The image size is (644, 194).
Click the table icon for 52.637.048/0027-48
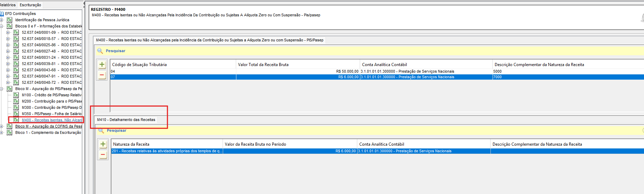point(16,51)
